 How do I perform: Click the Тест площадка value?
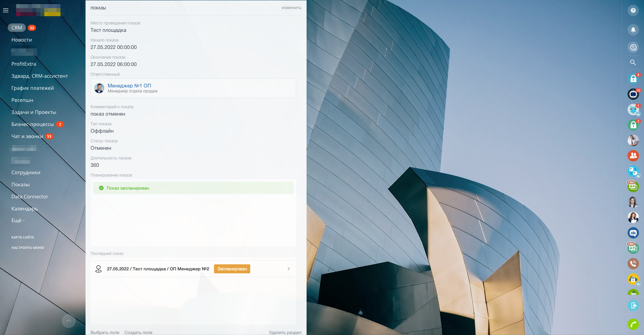tap(108, 30)
